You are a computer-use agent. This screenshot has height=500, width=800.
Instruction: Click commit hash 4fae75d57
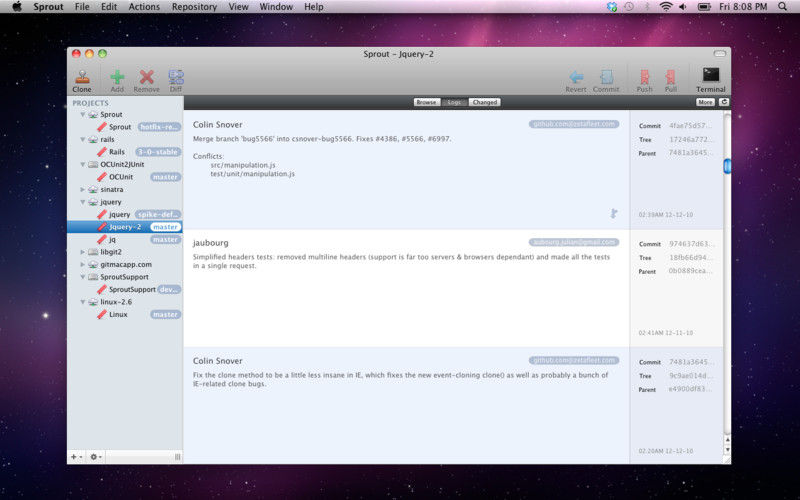[690, 126]
